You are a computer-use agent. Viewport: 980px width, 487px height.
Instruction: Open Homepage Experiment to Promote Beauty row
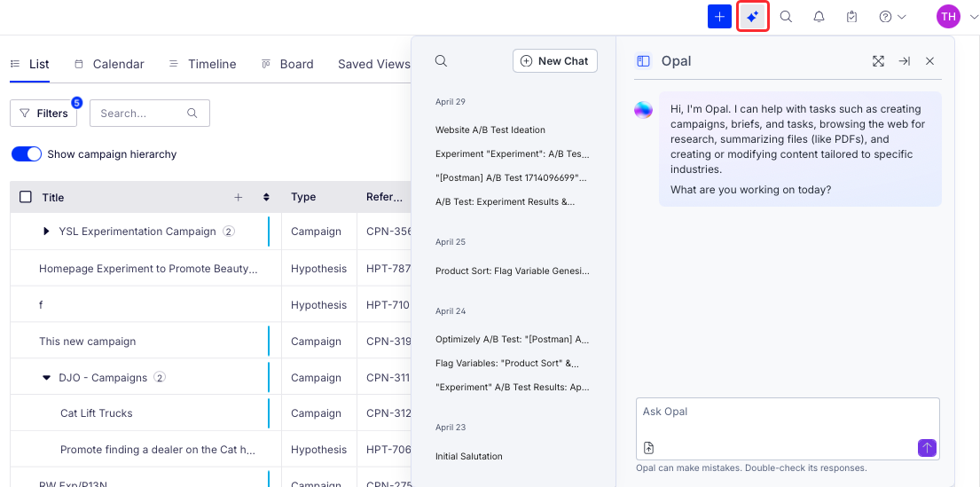click(148, 268)
